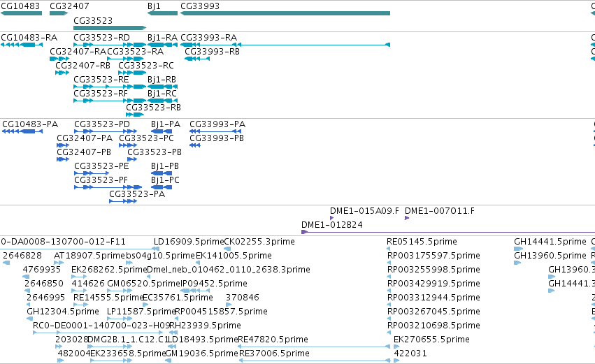Viewport: 595px width, 364px height.
Task: Select EST RE47820.5prime
Action: 273,340
